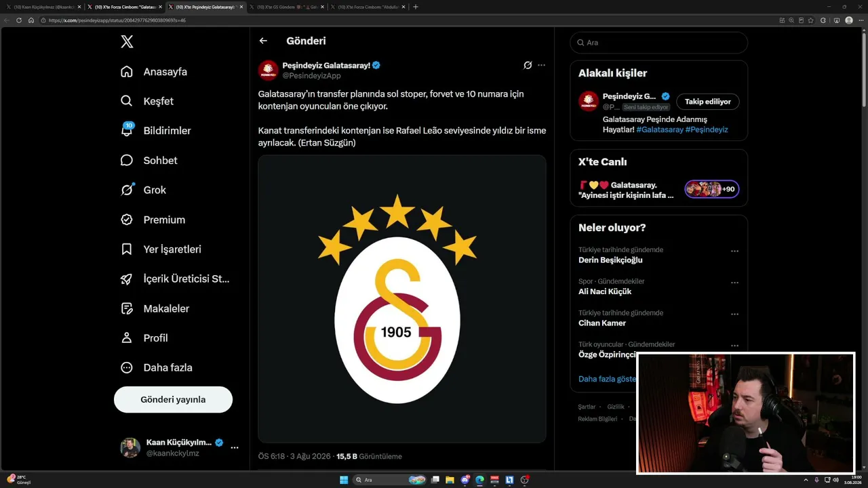Open options dots for Ali Naci Küçük trend
This screenshot has width=868, height=488.
point(734,283)
